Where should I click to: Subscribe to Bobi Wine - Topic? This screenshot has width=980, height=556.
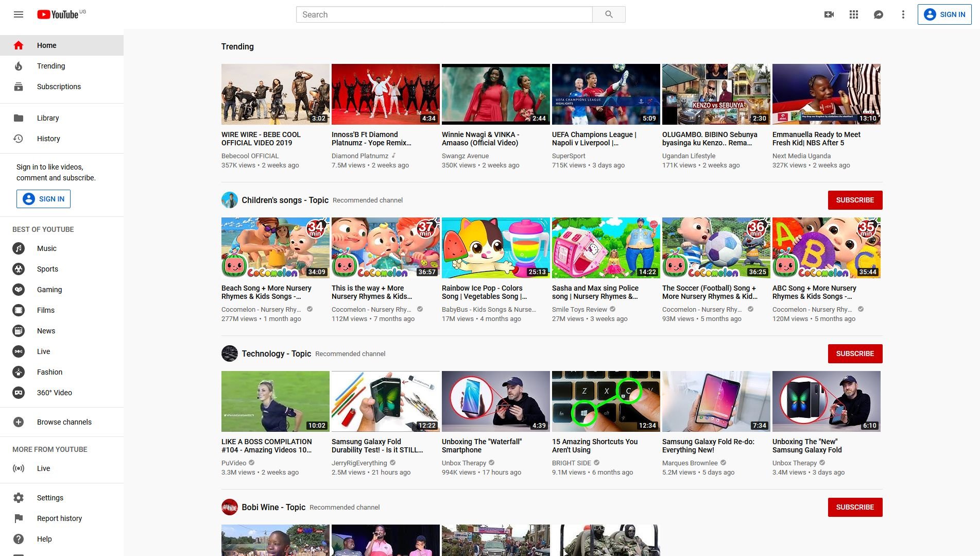pyautogui.click(x=855, y=507)
